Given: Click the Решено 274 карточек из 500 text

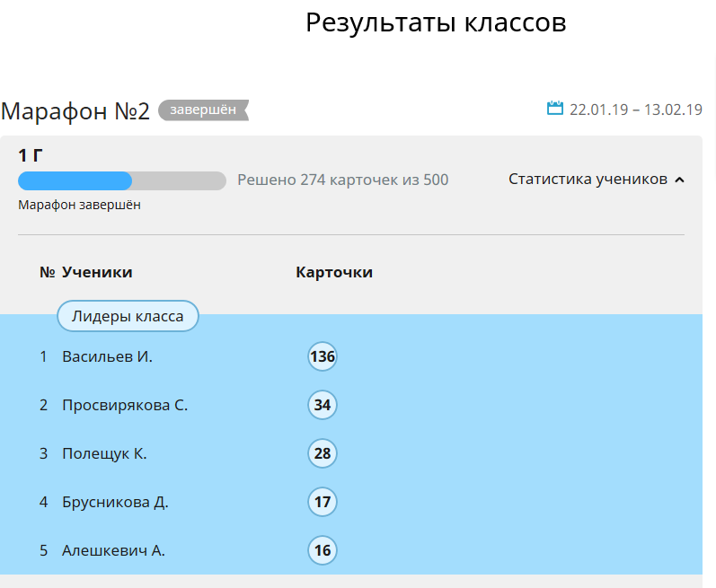Looking at the screenshot, I should pyautogui.click(x=343, y=180).
